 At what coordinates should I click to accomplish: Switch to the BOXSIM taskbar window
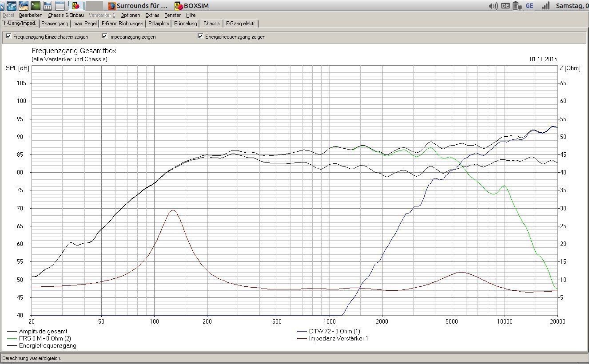coord(191,6)
